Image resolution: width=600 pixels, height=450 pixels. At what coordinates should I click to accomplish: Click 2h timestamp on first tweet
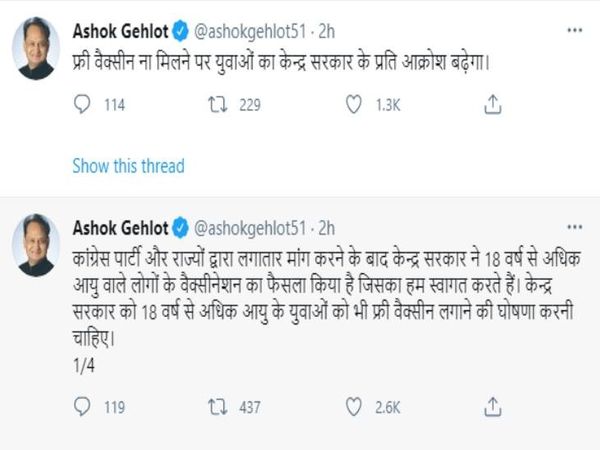[328, 27]
